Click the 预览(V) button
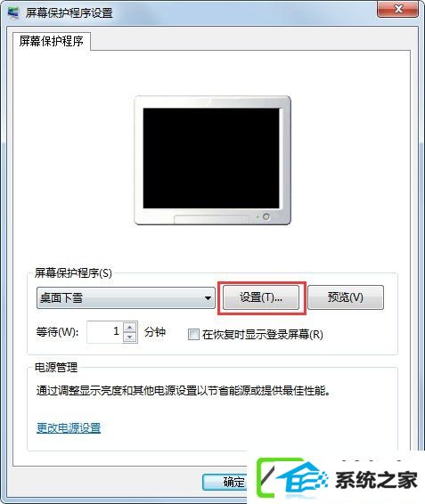This screenshot has width=425, height=504. [346, 297]
